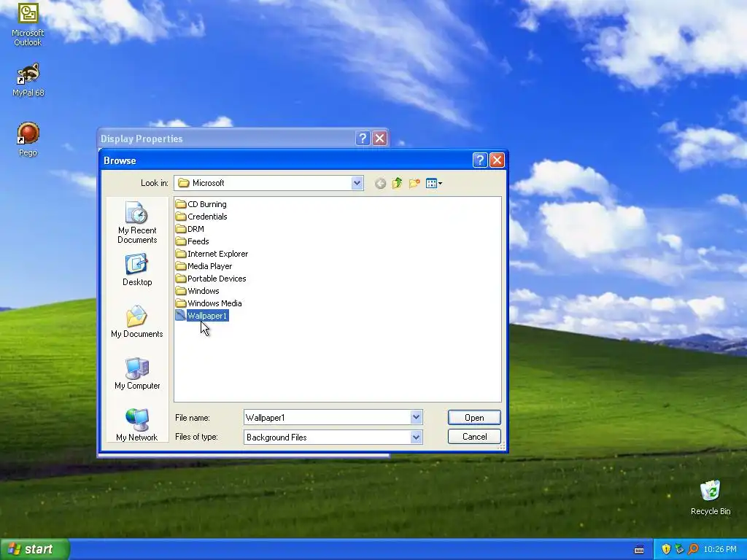Select the Credentials folder
The height and width of the screenshot is (560, 747).
pyautogui.click(x=201, y=217)
